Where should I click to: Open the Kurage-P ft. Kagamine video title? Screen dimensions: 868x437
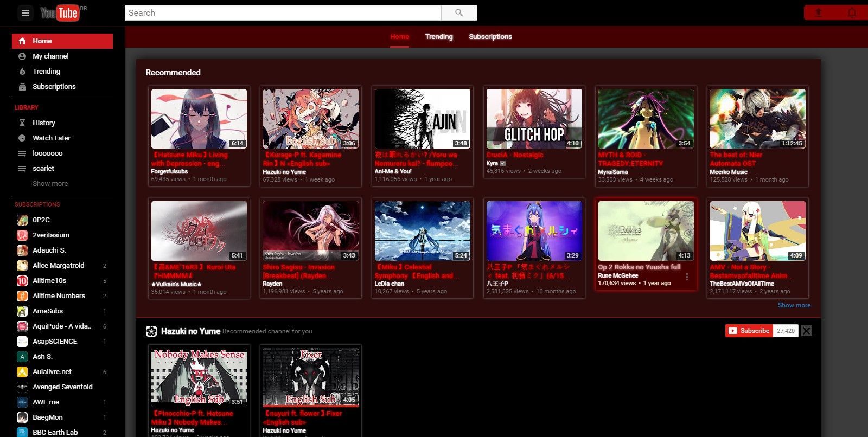pos(302,159)
